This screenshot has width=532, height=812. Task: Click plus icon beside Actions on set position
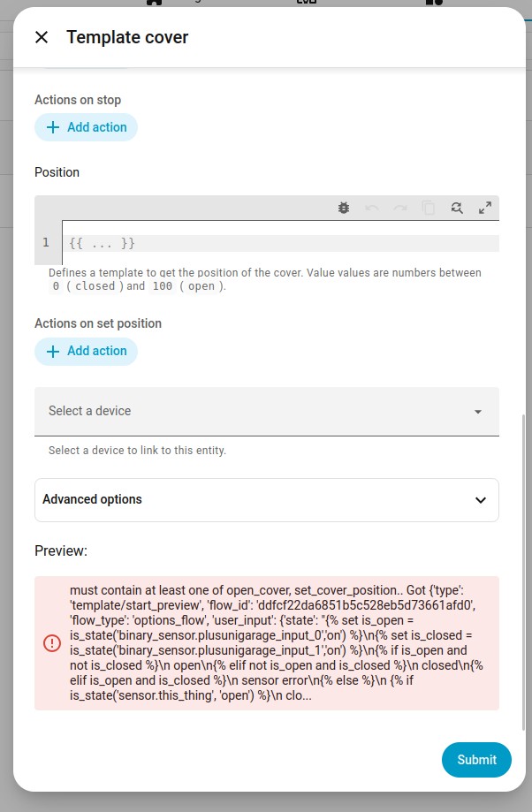click(53, 352)
